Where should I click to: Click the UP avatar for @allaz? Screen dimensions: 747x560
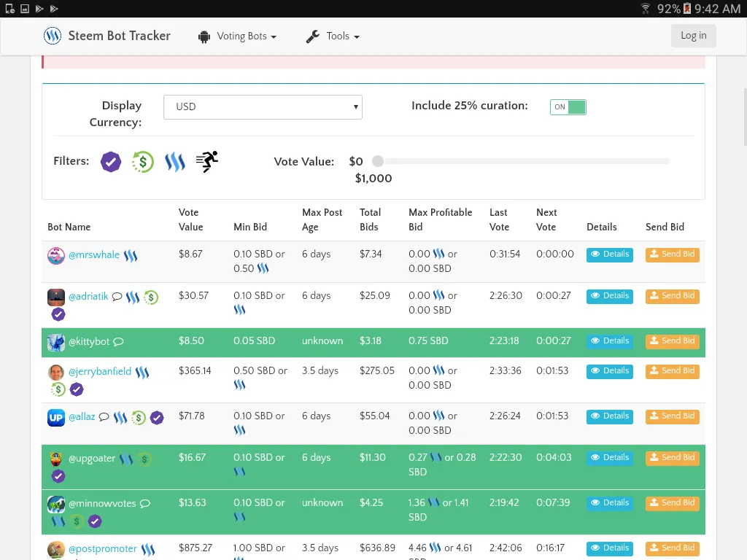[55, 418]
